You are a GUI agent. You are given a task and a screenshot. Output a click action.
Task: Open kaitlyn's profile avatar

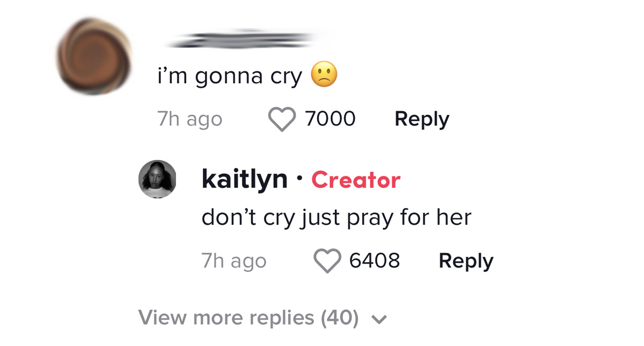coord(157,179)
